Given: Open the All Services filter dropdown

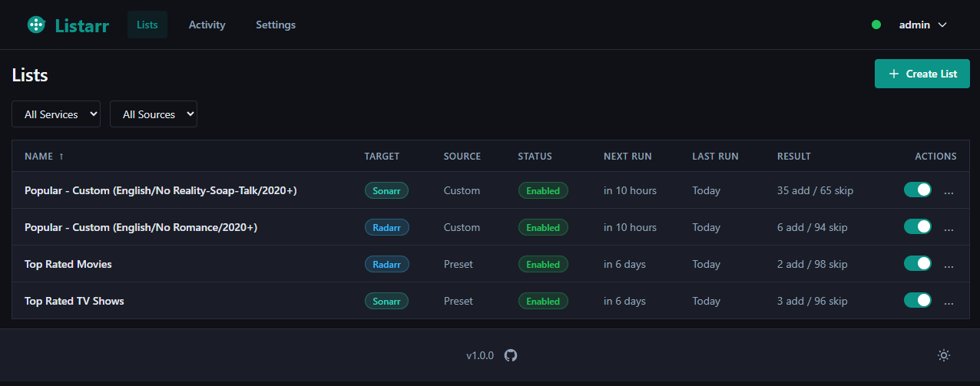Looking at the screenshot, I should click(56, 114).
